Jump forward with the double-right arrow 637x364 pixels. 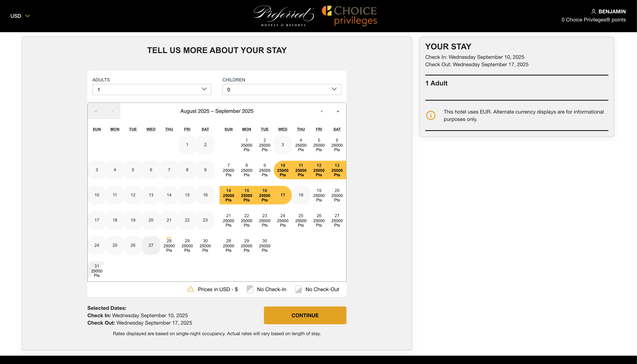338,111
